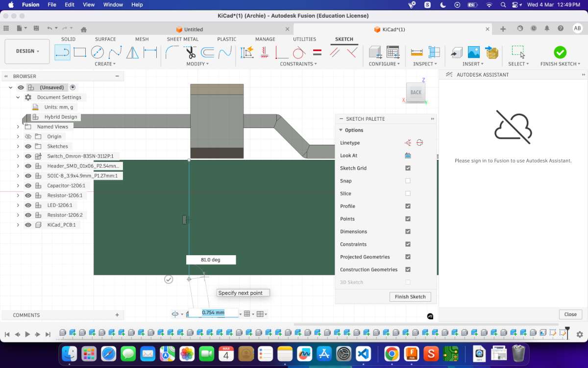Select the 2-Point Rectangle tool
This screenshot has width=588, height=368.
80,52
